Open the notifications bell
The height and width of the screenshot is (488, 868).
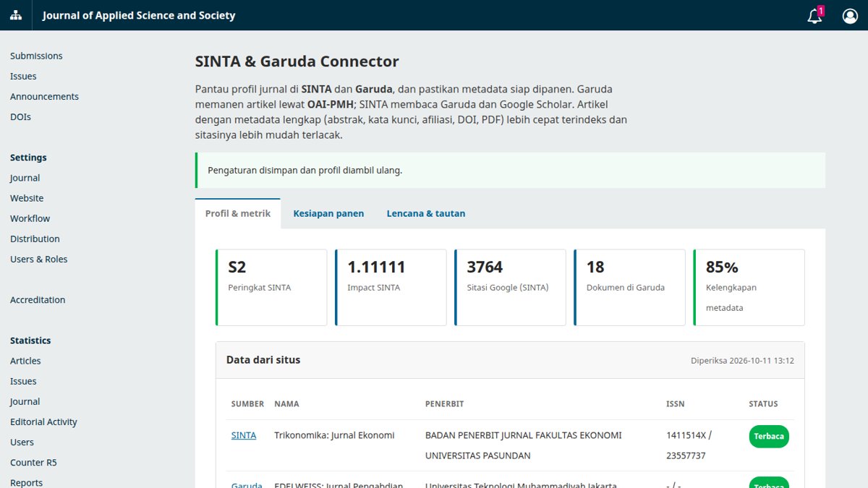(x=815, y=15)
